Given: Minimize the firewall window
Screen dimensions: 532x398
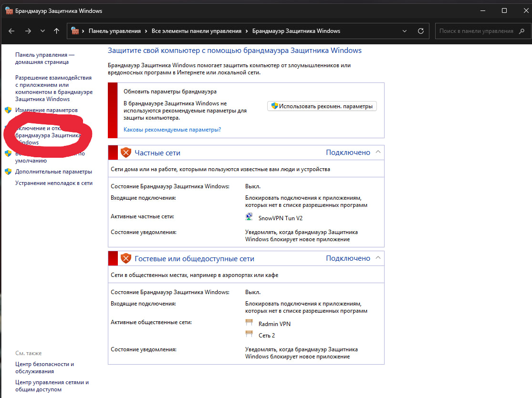Looking at the screenshot, I should click(x=483, y=10).
